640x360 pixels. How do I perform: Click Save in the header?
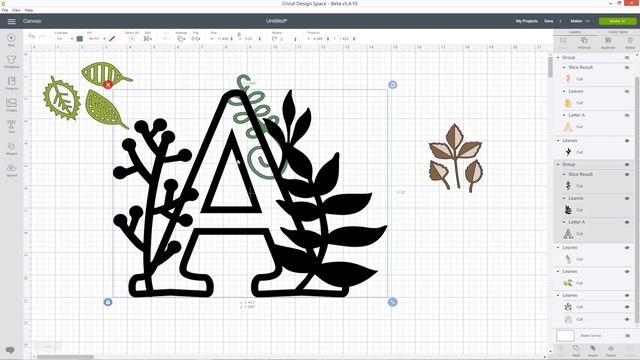[549, 21]
